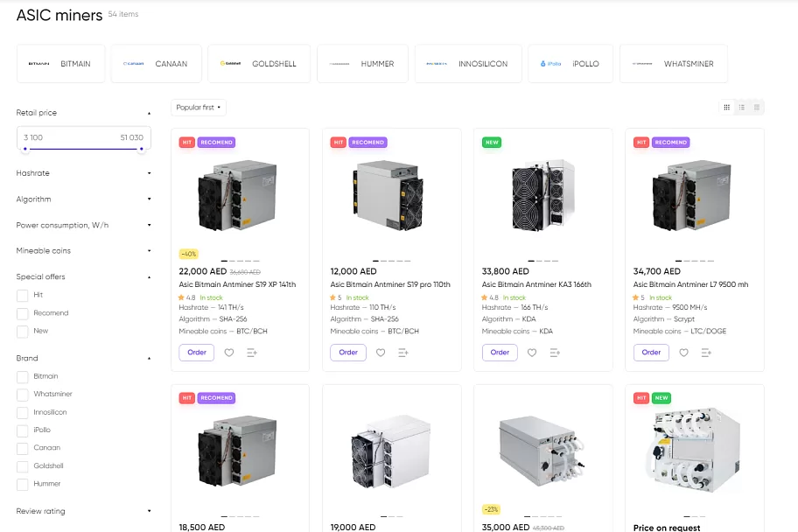Open the Popular first sort dropdown
The image size is (798, 532).
pyautogui.click(x=199, y=108)
